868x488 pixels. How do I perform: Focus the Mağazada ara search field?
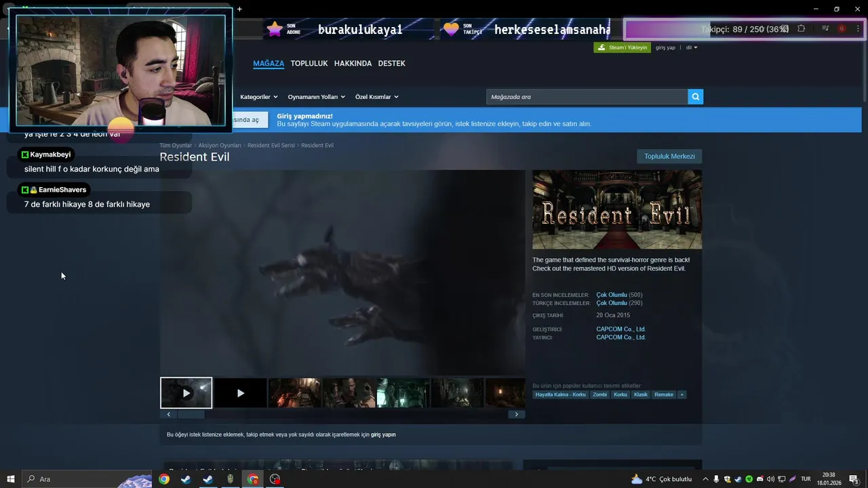point(587,97)
